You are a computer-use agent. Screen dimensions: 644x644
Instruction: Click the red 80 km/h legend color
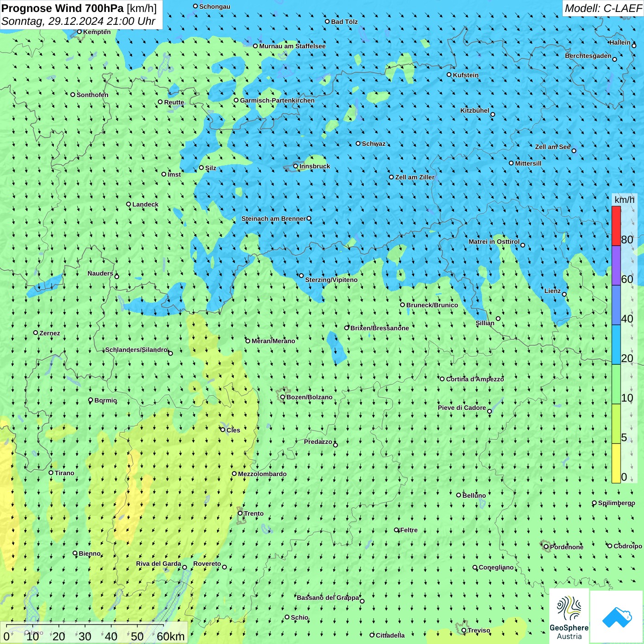(x=616, y=226)
